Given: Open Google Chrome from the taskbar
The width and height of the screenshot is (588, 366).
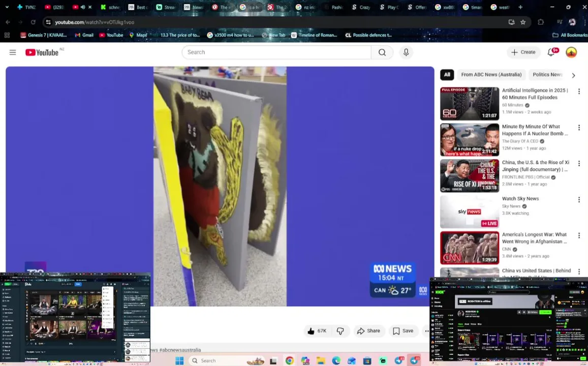Looking at the screenshot, I should (289, 361).
